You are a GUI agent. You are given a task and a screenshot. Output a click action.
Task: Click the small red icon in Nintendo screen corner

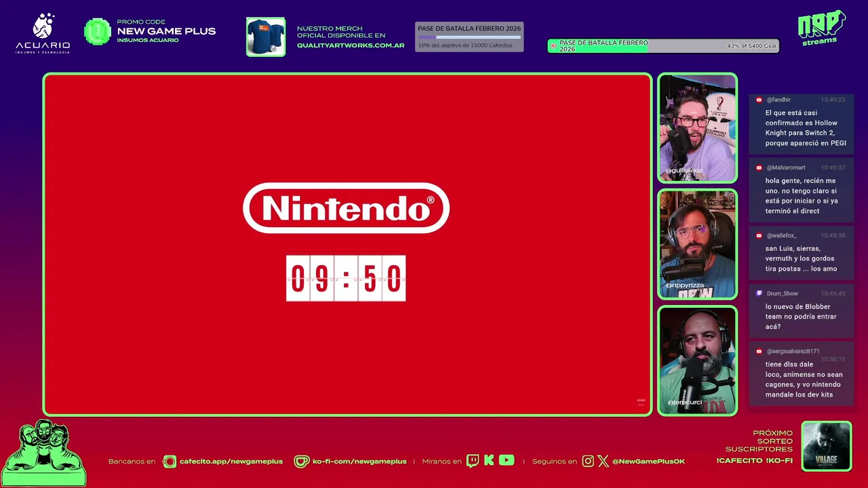coord(641,403)
